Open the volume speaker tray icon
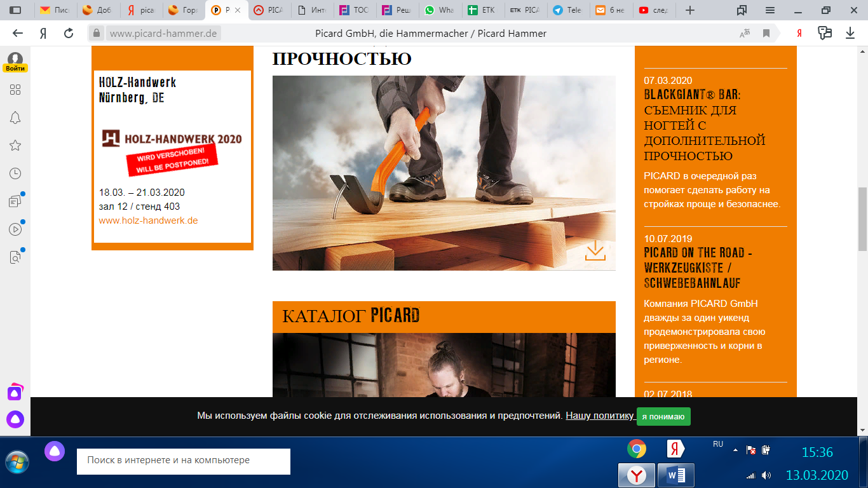Viewport: 868px width, 488px height. pyautogui.click(x=766, y=475)
